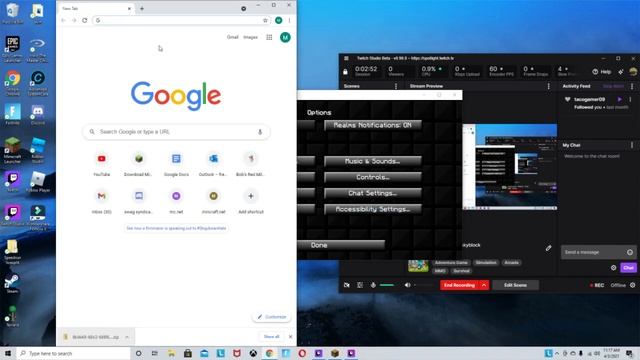Open a new Chrome tab
Image resolution: width=640 pixels, height=360 pixels.
(x=142, y=8)
